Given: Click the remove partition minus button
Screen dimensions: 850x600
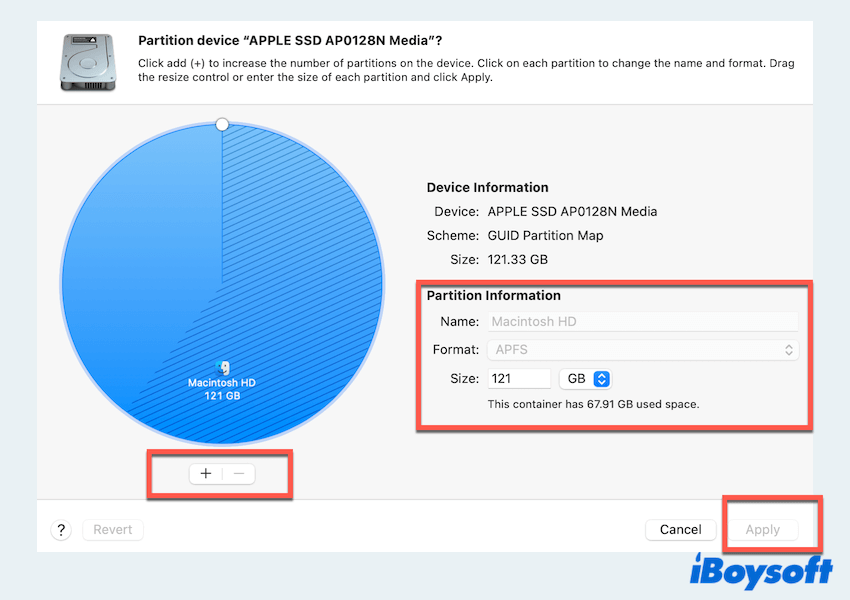Looking at the screenshot, I should [239, 474].
